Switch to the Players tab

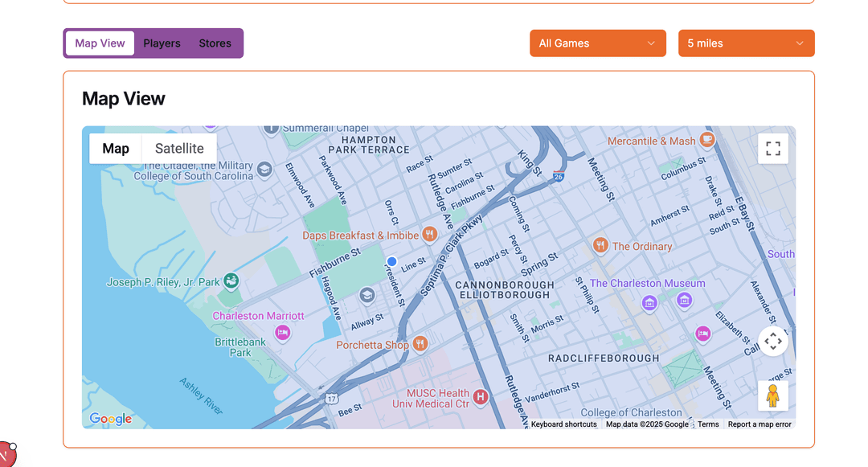[162, 43]
